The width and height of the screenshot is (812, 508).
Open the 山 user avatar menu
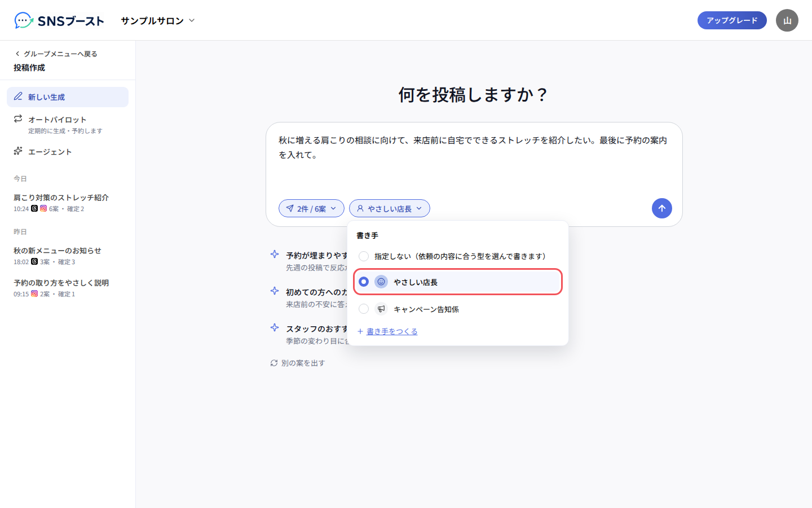coord(787,20)
